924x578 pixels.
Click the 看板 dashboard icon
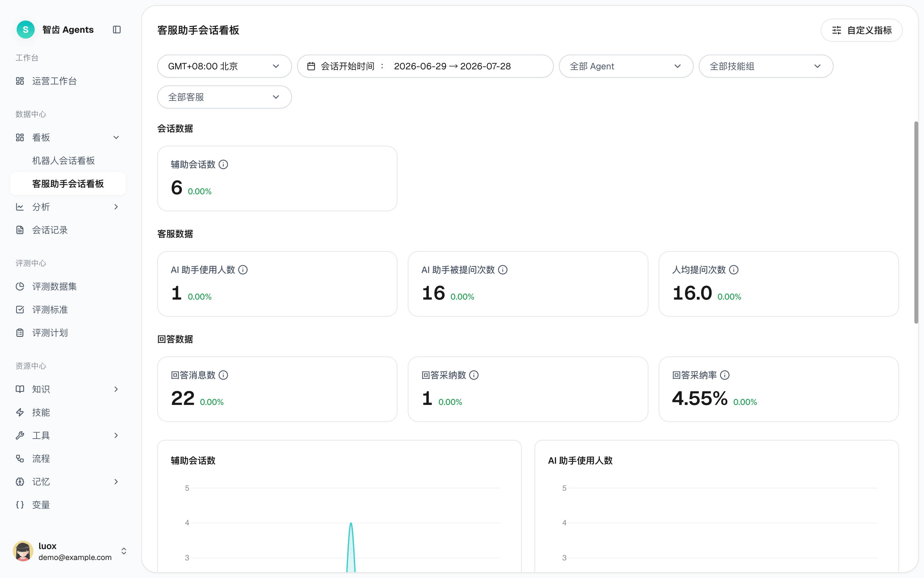pyautogui.click(x=20, y=138)
